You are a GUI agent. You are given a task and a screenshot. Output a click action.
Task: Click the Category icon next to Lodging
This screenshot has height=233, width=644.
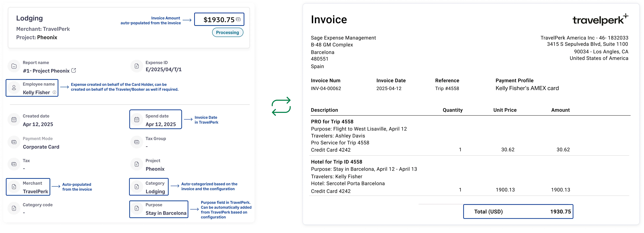pos(137,187)
